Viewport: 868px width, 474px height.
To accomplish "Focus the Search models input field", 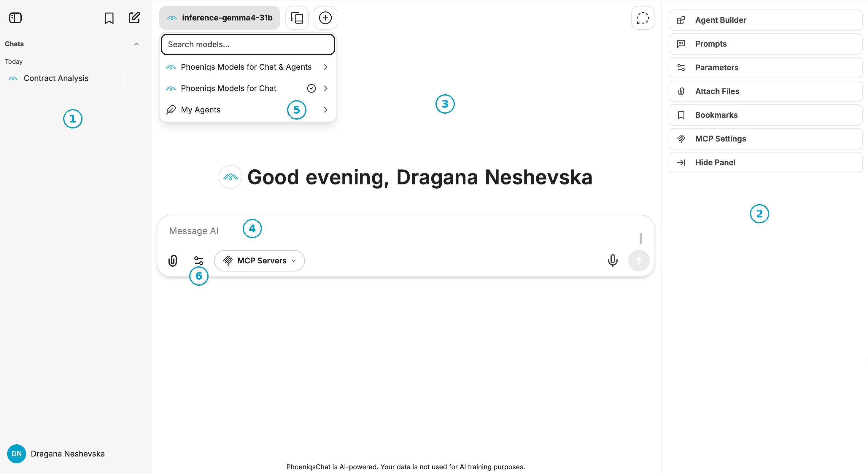I will 248,44.
